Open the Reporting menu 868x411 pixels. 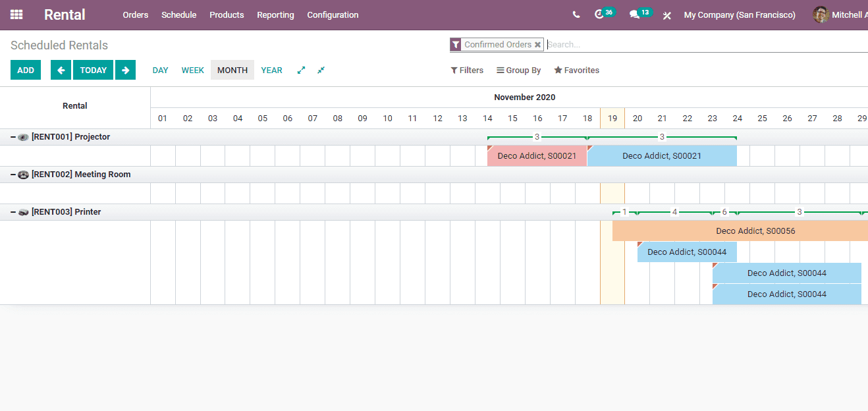[275, 14]
